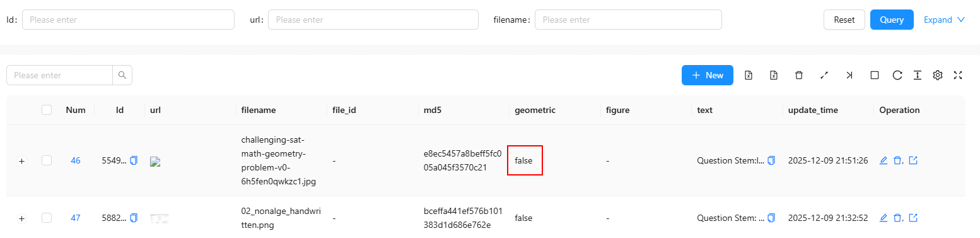Expand row 46 details with plus sign
980x238 pixels.
pos(22,161)
